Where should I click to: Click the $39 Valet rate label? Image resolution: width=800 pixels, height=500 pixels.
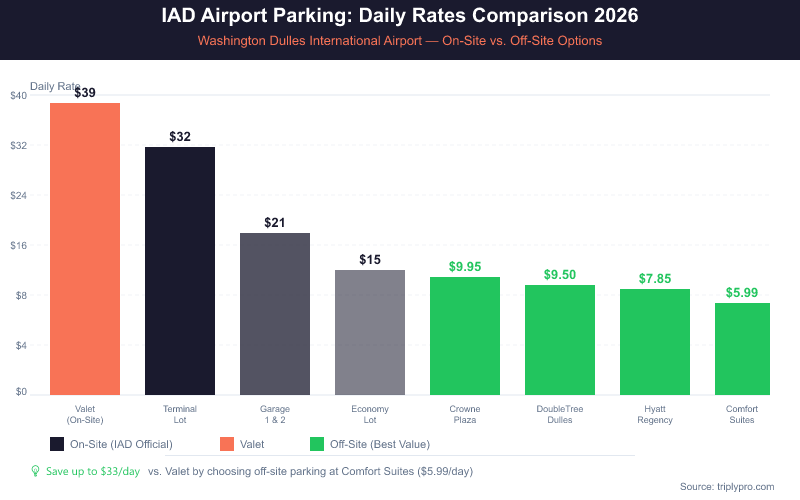point(85,93)
